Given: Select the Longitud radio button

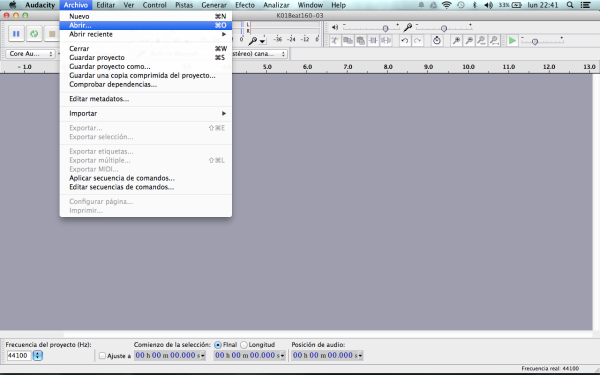Looking at the screenshot, I should click(244, 345).
